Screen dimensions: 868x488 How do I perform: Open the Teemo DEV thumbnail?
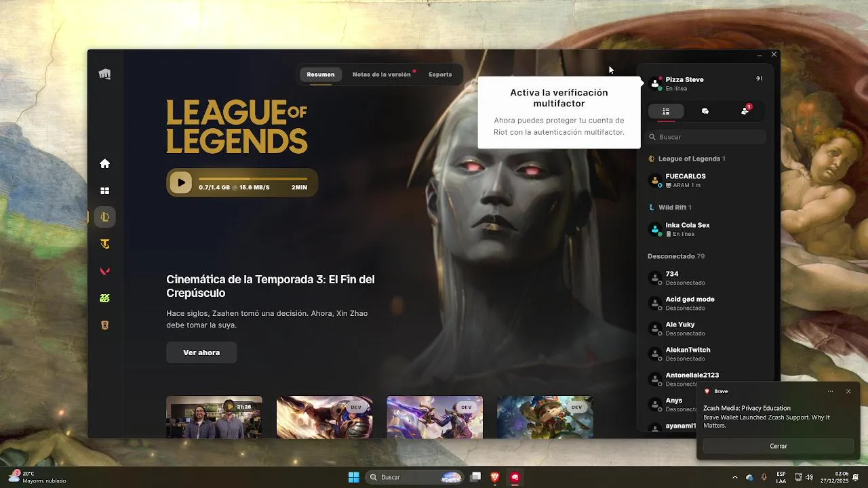(545, 416)
